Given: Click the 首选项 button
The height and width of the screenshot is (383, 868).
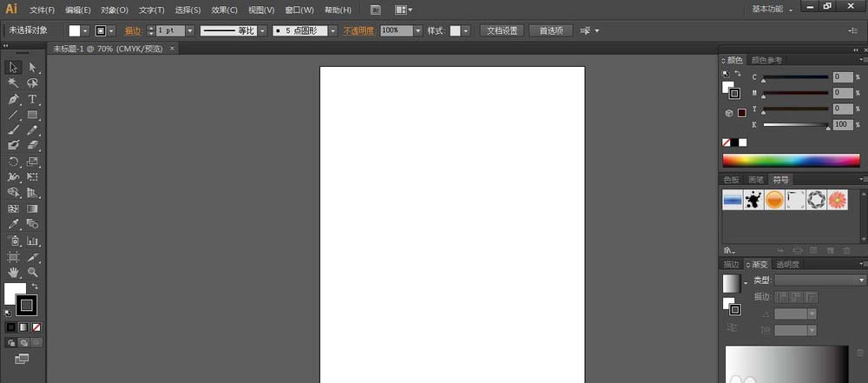Looking at the screenshot, I should (x=550, y=30).
